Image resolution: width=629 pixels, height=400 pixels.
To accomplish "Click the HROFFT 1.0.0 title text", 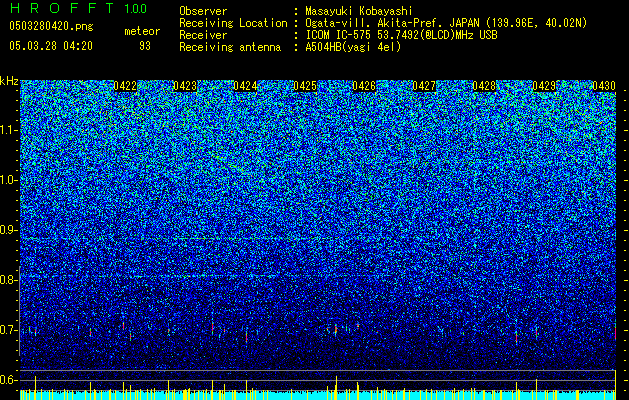I will click(78, 8).
